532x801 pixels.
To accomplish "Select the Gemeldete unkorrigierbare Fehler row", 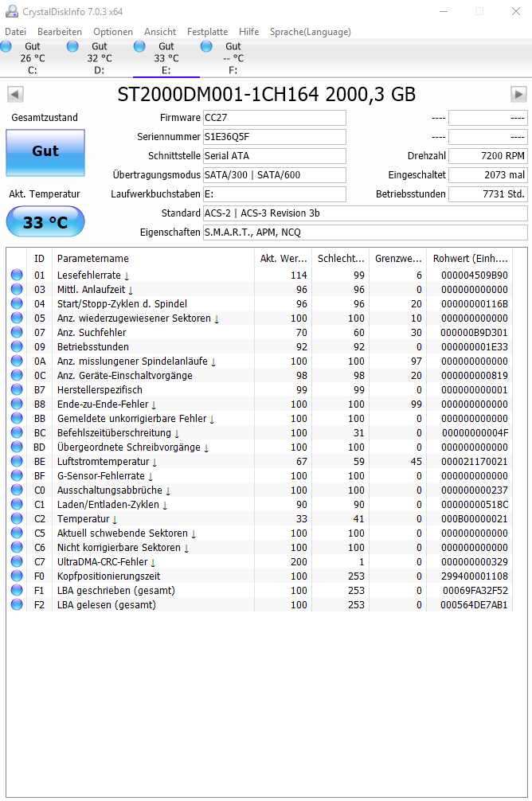I will [260, 418].
